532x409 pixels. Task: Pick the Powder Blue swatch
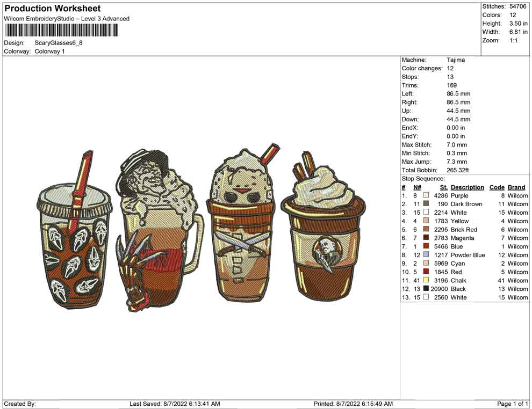(426, 254)
